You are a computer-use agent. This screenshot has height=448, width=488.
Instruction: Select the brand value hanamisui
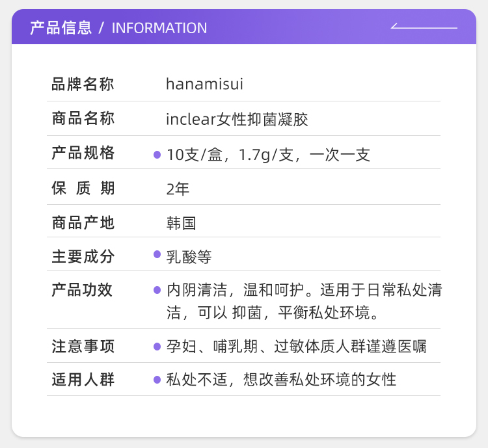click(204, 84)
